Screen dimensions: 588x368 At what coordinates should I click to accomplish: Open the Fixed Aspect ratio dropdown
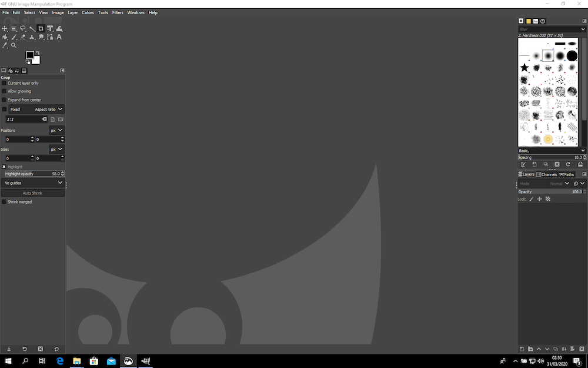[x=36, y=110]
